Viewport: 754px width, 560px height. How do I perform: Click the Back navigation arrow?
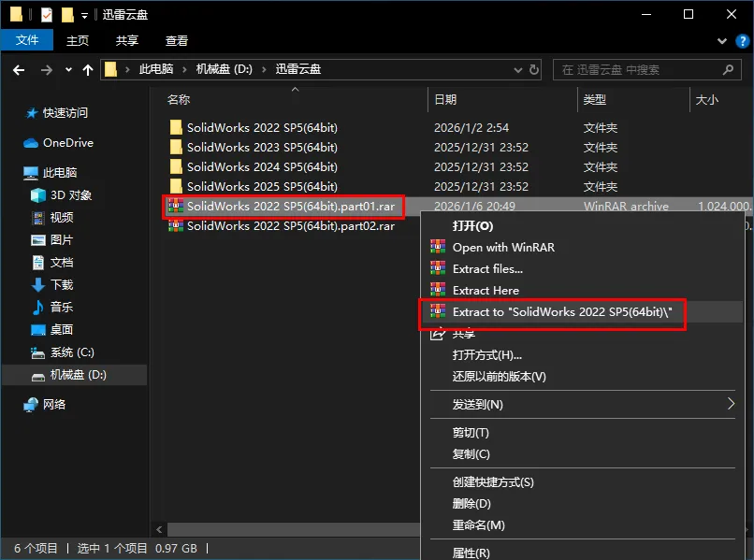click(19, 70)
